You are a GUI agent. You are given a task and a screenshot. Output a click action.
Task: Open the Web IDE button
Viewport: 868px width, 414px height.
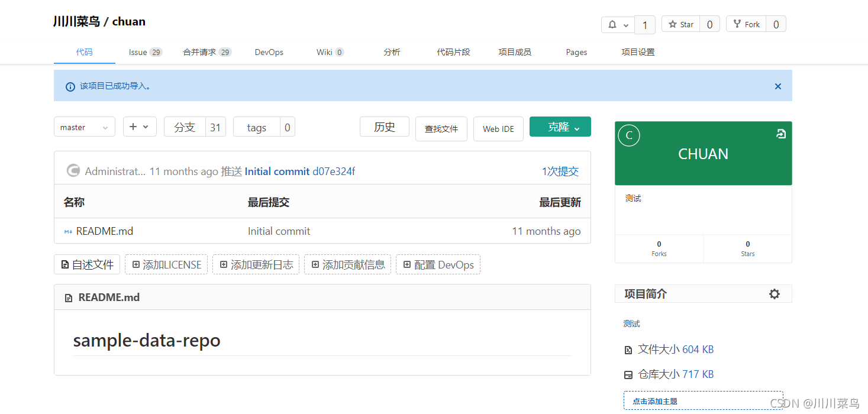tap(498, 129)
